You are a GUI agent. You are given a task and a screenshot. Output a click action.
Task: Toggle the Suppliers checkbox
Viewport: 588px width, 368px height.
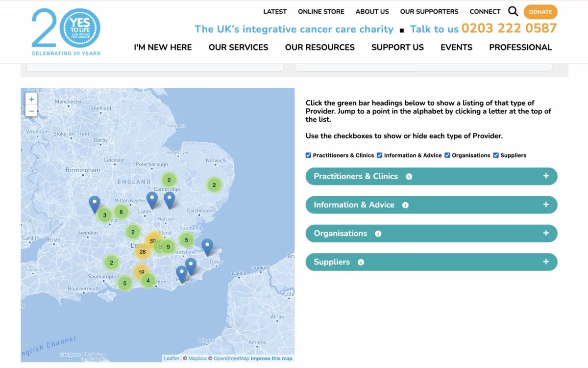(x=496, y=155)
